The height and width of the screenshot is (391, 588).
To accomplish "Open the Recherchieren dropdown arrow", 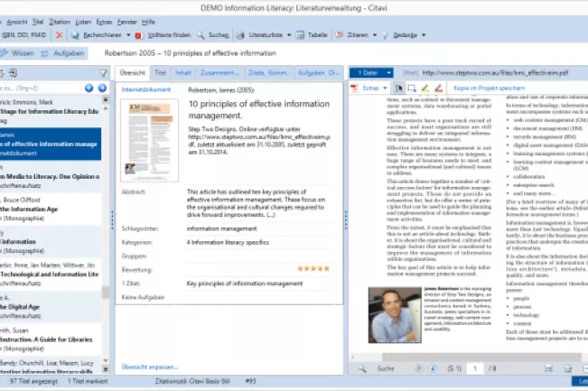I will pyautogui.click(x=128, y=35).
